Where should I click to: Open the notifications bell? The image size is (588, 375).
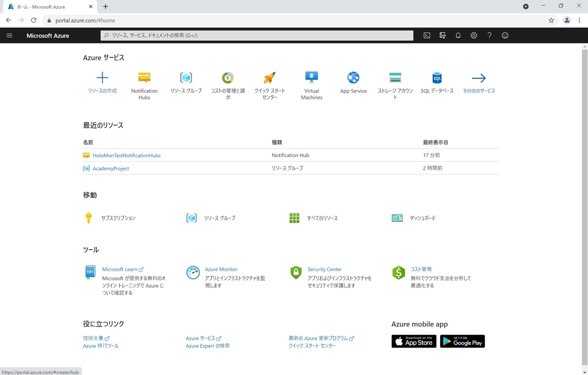[x=458, y=35]
